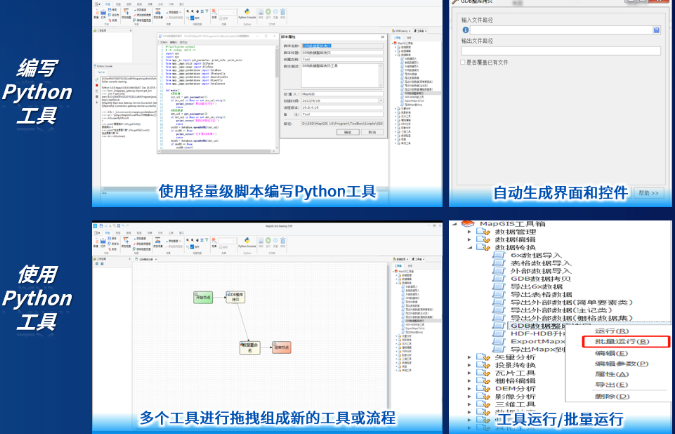Screen dimensions: 675x434
Task: Click the folder icon beside 矢量分析
Action: tap(483, 357)
